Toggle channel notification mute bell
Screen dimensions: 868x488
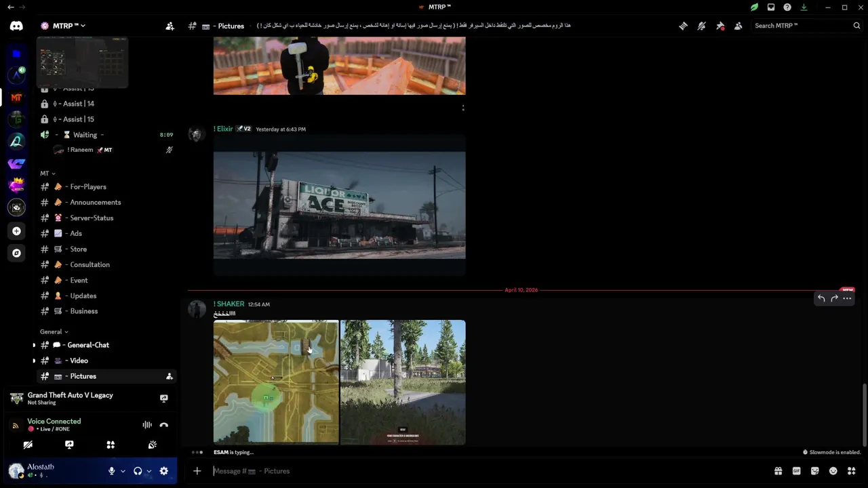pyautogui.click(x=702, y=26)
